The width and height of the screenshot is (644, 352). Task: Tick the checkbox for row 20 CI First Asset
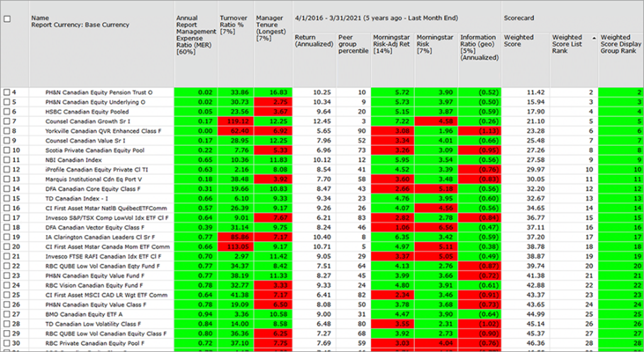point(6,246)
